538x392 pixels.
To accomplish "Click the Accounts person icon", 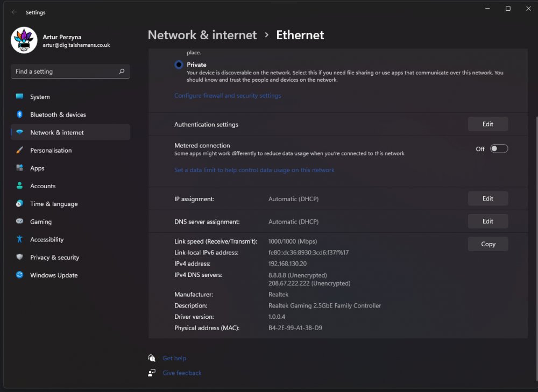I will pos(19,186).
